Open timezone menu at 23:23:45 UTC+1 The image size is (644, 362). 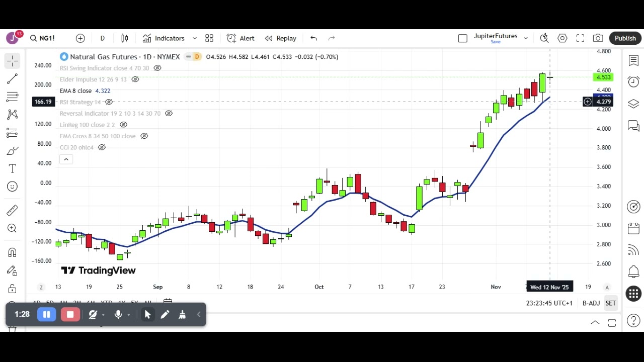(x=549, y=303)
